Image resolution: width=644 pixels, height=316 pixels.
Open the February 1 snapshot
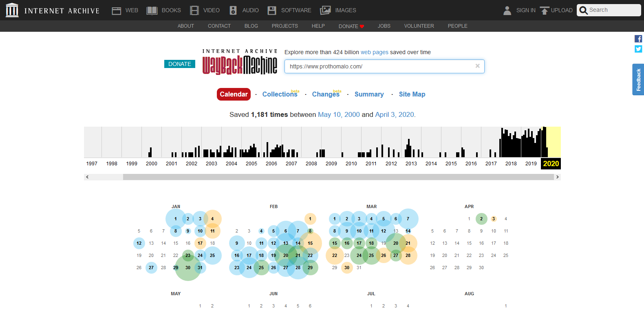(310, 219)
